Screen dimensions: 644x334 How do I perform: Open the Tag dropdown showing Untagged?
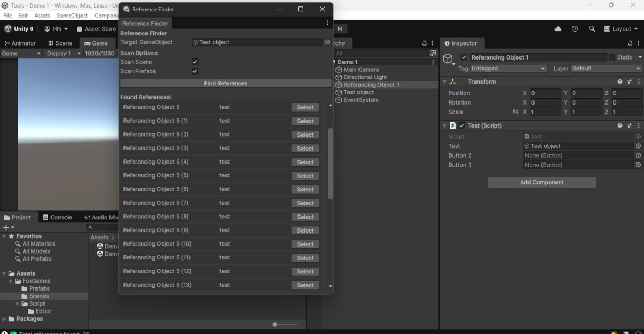click(508, 69)
